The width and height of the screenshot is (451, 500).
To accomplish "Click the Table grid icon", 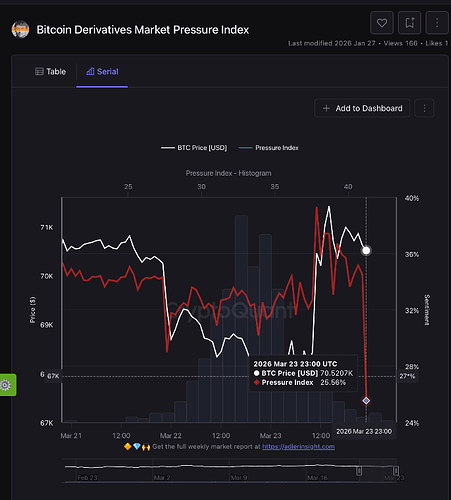I will (x=39, y=72).
